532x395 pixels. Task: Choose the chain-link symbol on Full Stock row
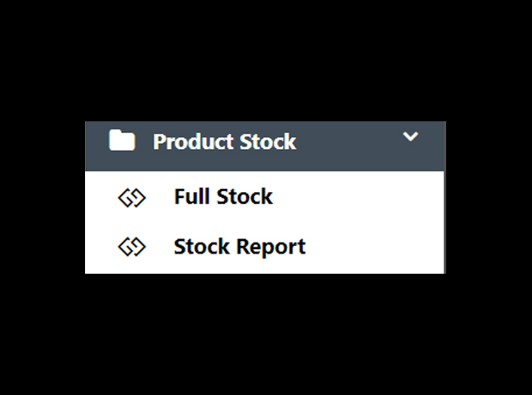132,198
